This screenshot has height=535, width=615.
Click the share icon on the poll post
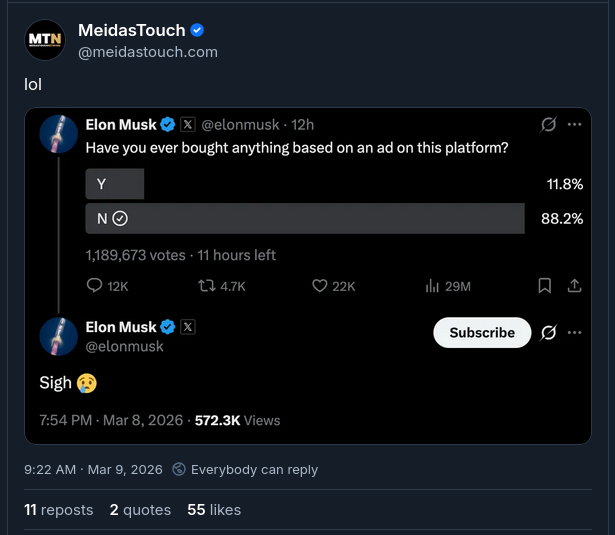575,286
